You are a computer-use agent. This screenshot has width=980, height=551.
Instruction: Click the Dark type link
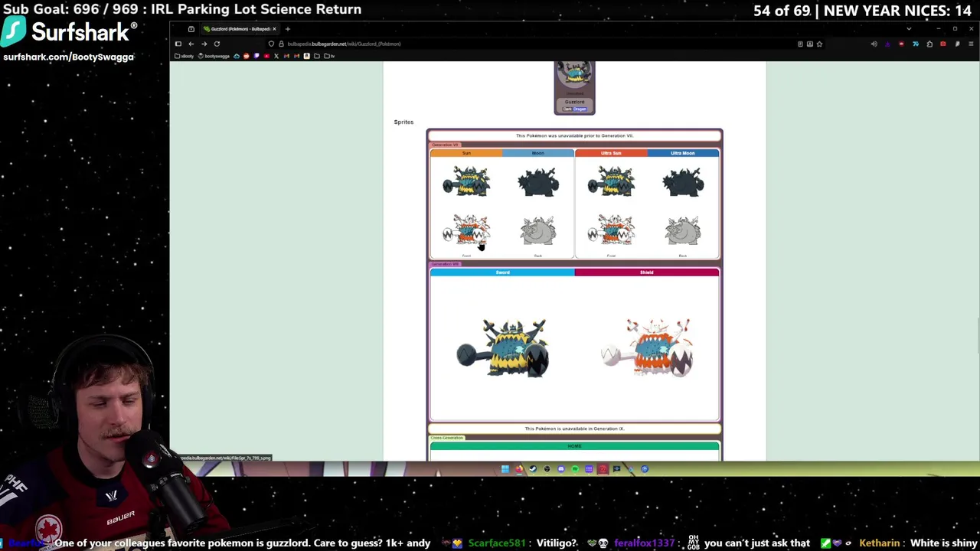coord(567,109)
